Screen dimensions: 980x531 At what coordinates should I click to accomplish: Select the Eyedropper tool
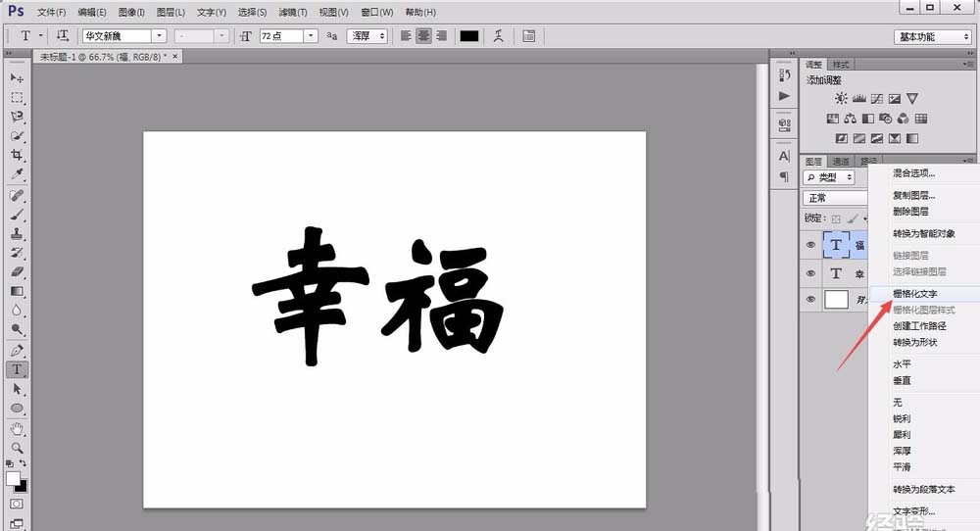[x=17, y=174]
